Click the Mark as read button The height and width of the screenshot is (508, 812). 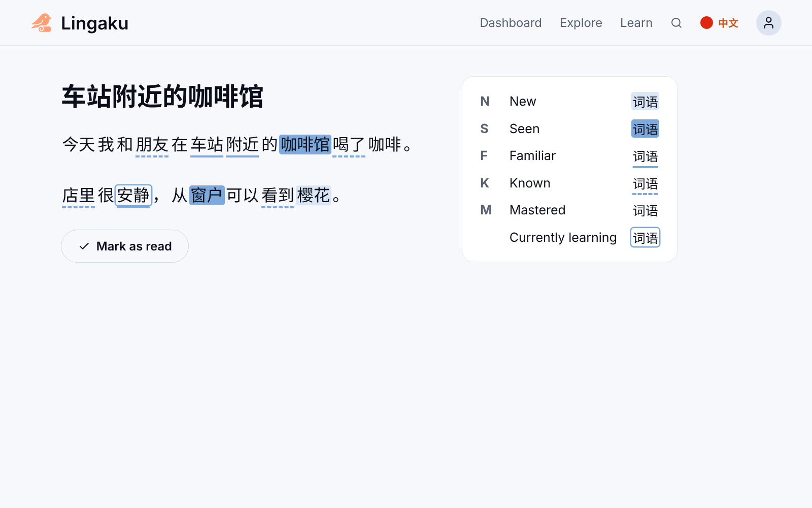pyautogui.click(x=125, y=246)
